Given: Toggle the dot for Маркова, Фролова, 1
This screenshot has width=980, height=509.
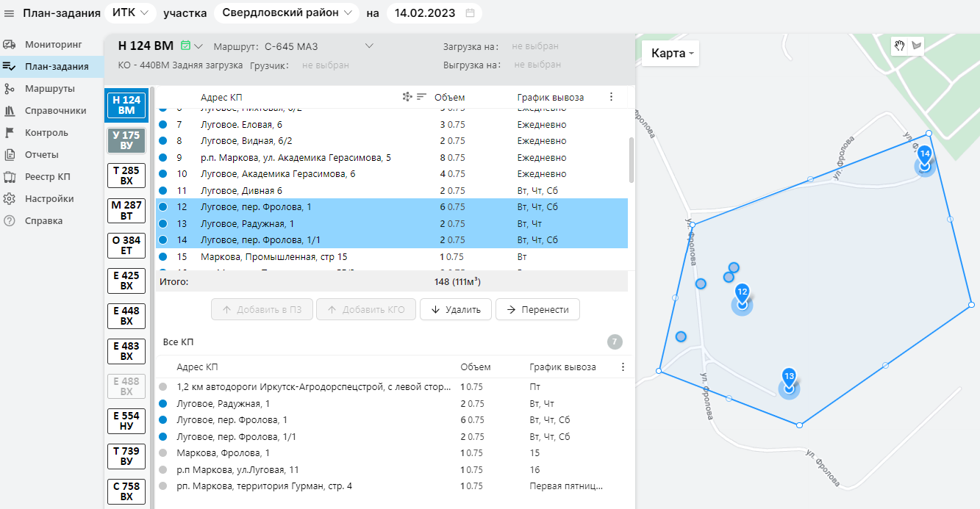Looking at the screenshot, I should pyautogui.click(x=162, y=453).
